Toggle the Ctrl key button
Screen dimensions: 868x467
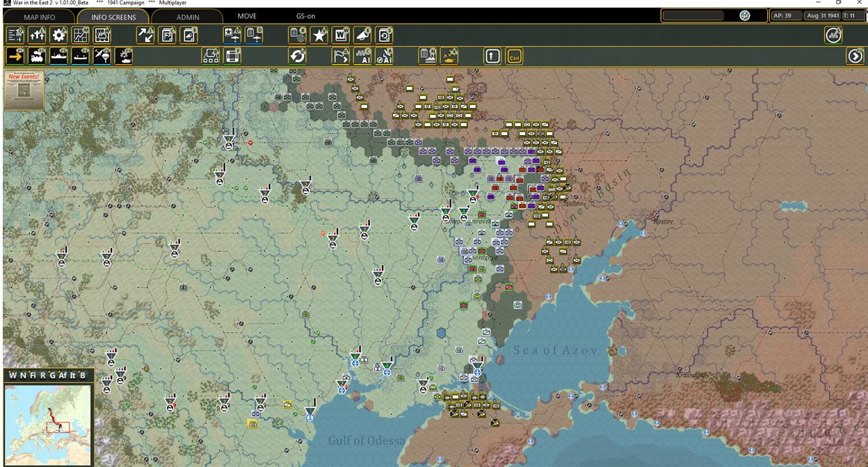click(514, 56)
